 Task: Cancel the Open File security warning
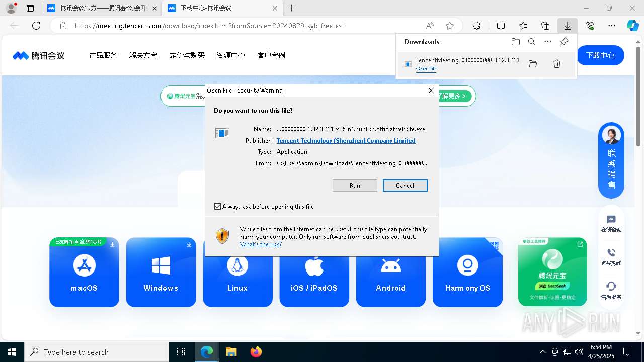coord(405,186)
